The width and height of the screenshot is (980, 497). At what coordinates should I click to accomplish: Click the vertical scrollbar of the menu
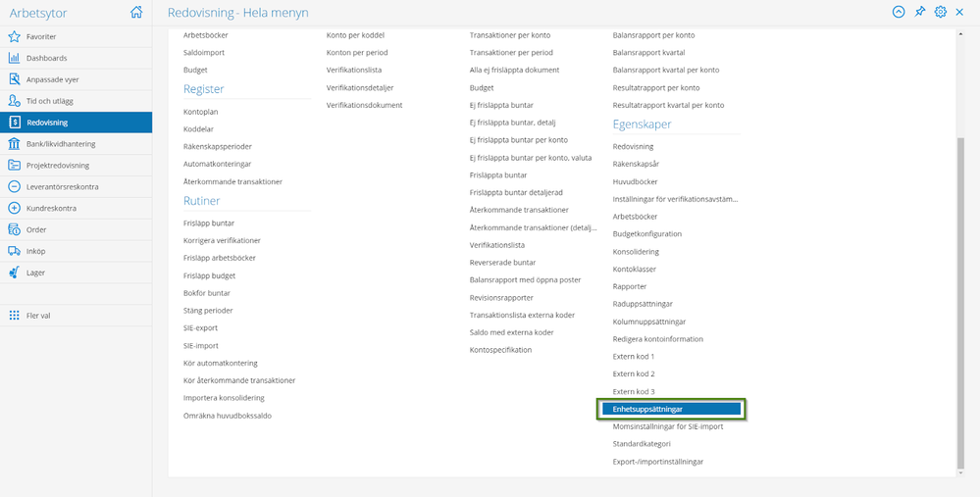(960, 303)
